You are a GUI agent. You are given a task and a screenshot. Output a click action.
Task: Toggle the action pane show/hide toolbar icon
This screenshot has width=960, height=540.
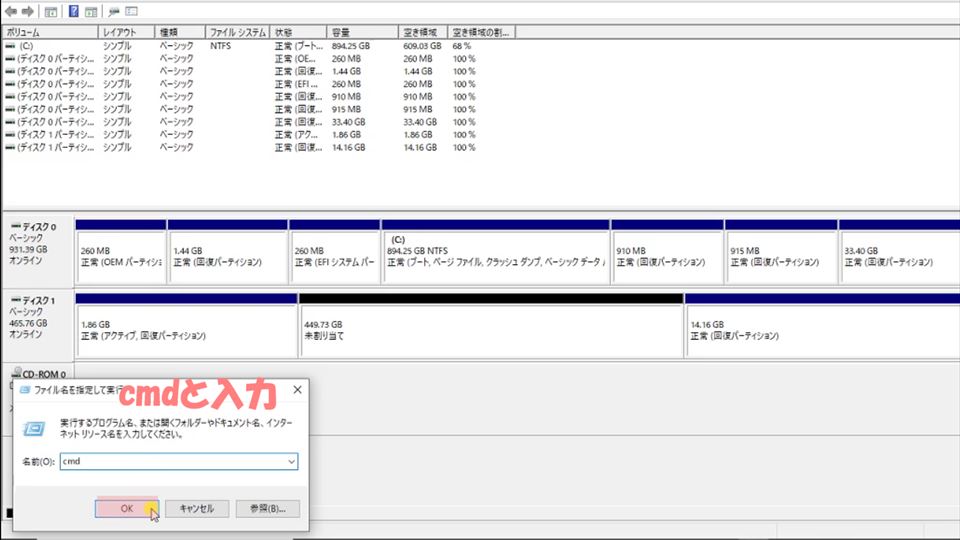point(91,11)
